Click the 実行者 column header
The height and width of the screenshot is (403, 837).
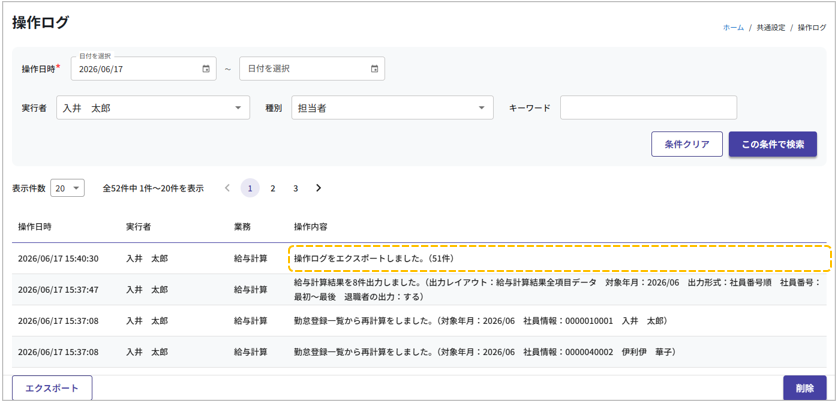coord(138,226)
